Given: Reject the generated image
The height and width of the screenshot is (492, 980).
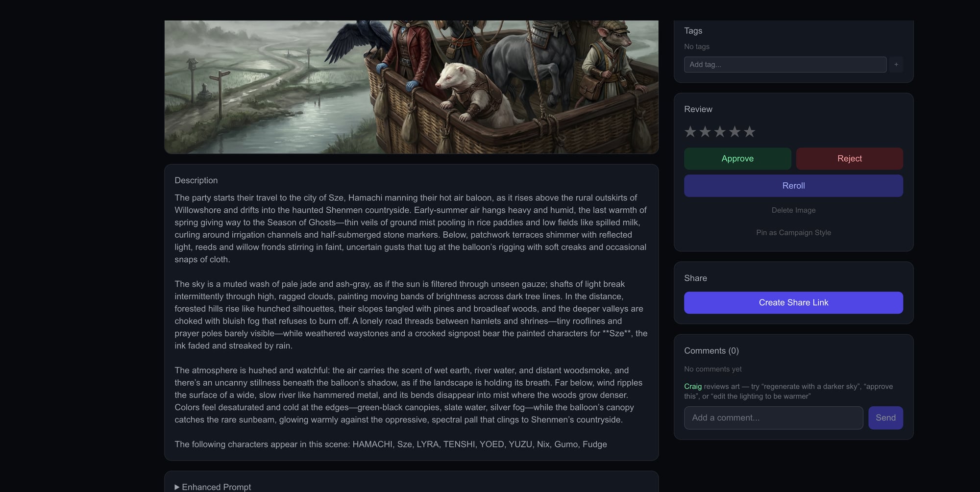Looking at the screenshot, I should [x=849, y=158].
